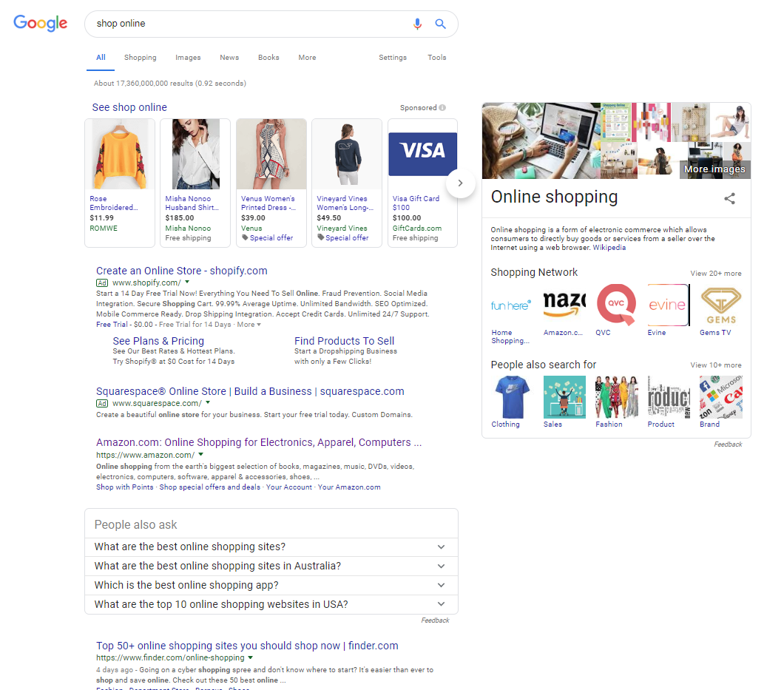Open the Vineyard Vines Women's Long-sleeve image
The height and width of the screenshot is (690, 784).
[347, 154]
